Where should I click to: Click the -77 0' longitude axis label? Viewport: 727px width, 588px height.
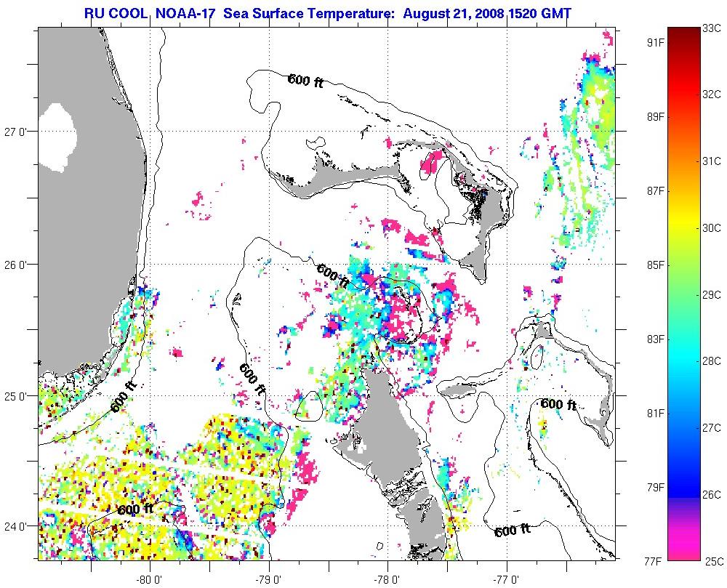click(505, 579)
